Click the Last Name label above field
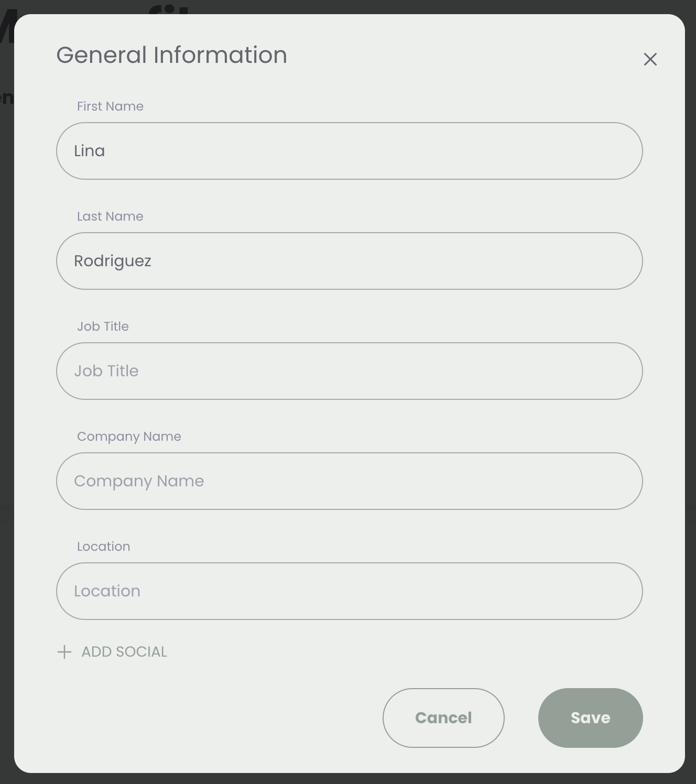 pos(110,216)
